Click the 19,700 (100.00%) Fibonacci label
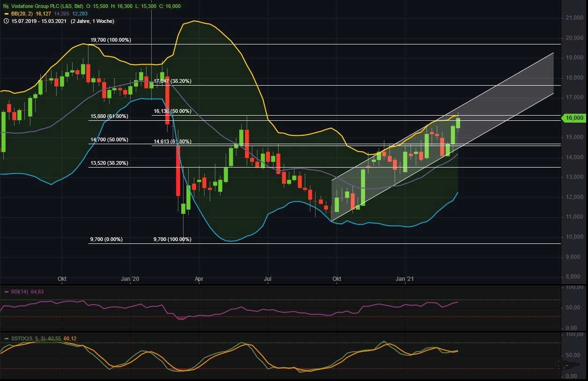 [x=110, y=40]
